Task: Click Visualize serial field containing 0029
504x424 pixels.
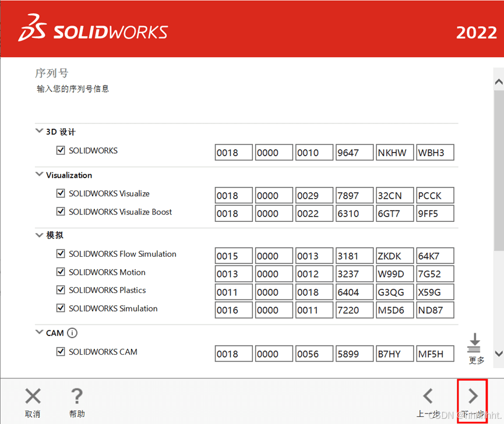Action: coord(315,195)
